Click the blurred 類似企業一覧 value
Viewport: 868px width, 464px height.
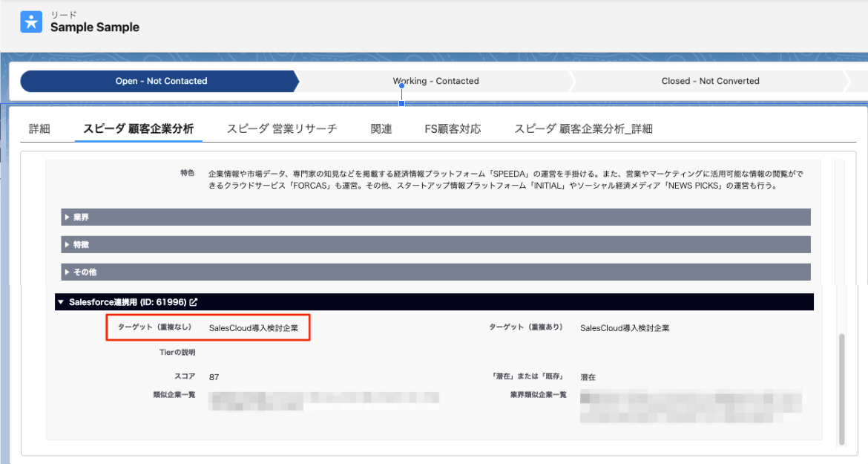pyautogui.click(x=324, y=400)
